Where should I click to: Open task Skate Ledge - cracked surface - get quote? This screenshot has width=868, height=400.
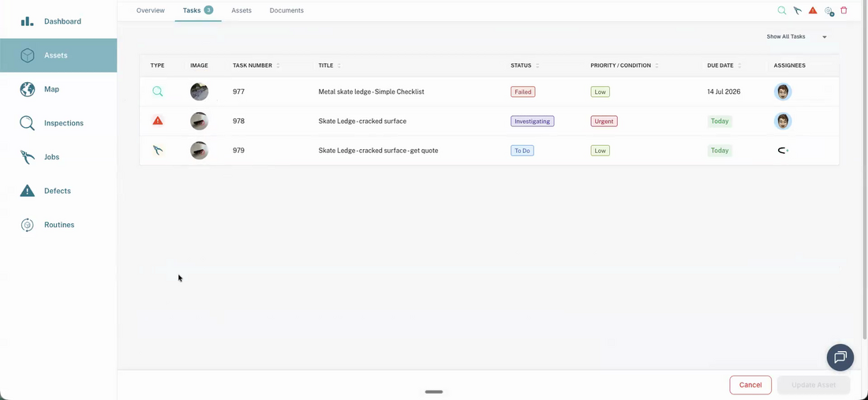click(x=378, y=151)
